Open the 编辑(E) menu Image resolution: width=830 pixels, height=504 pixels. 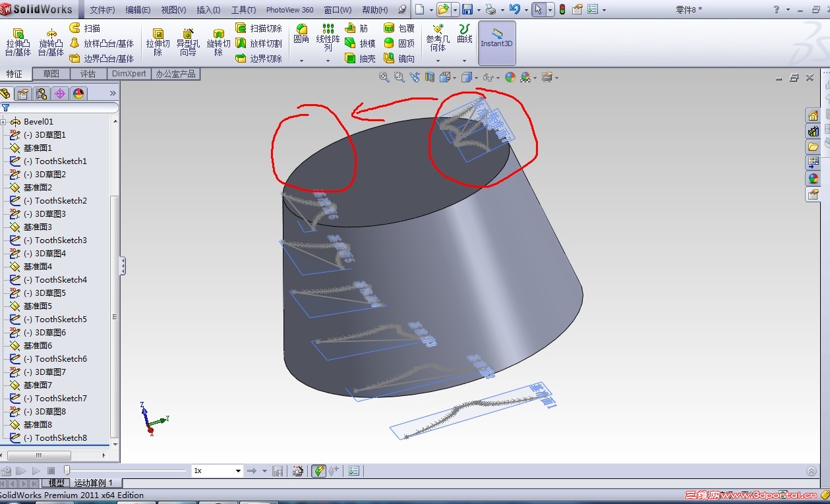click(138, 10)
